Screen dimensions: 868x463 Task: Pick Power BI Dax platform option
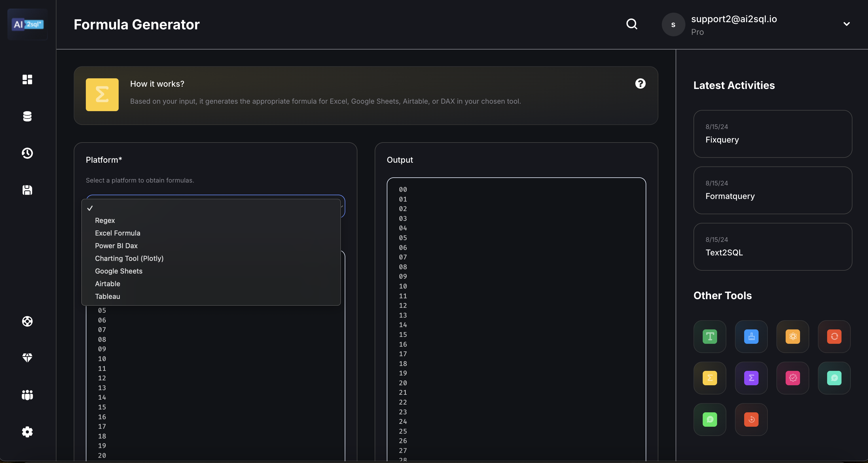(x=116, y=246)
